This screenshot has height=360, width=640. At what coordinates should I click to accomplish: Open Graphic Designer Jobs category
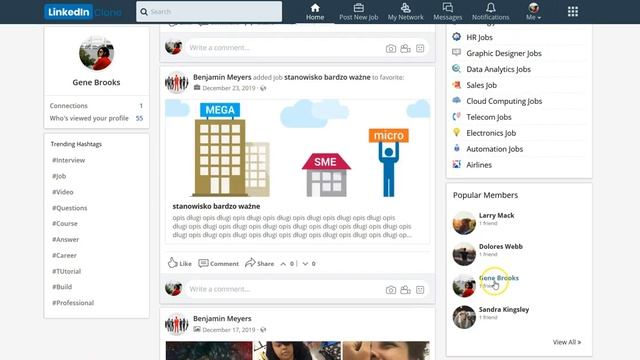click(504, 53)
